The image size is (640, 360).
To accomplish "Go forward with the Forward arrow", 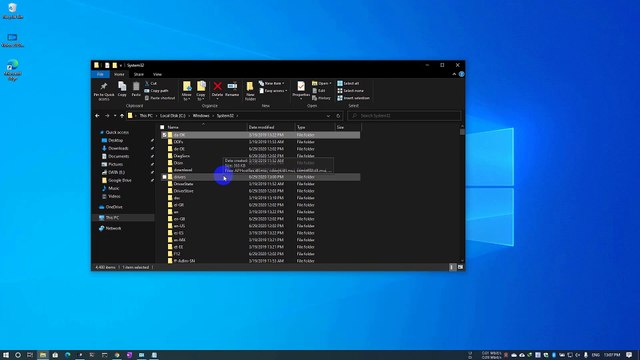I will 107,116.
